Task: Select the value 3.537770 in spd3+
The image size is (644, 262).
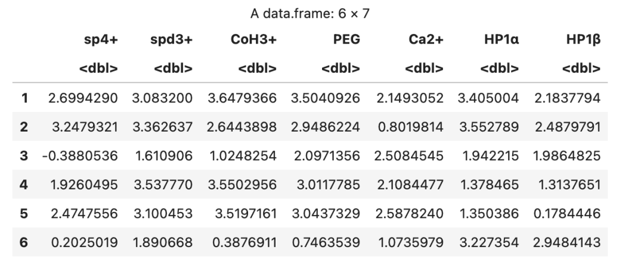Action: click(x=163, y=185)
